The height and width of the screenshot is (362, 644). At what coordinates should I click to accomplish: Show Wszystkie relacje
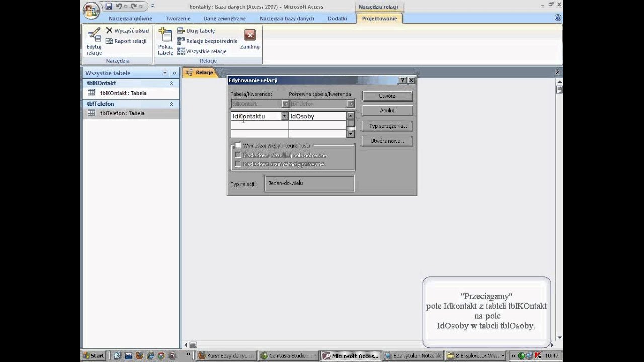(202, 51)
